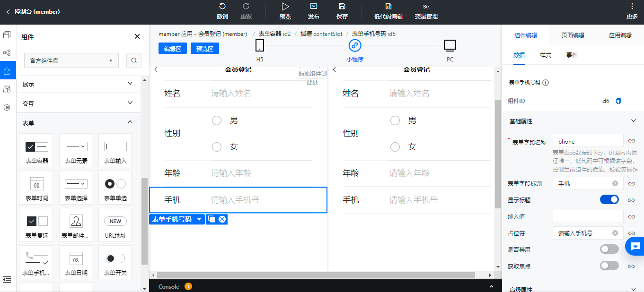The width and height of the screenshot is (644, 292).
Task: Click the info icon beside 表单手机号码 title
Action: point(546,83)
